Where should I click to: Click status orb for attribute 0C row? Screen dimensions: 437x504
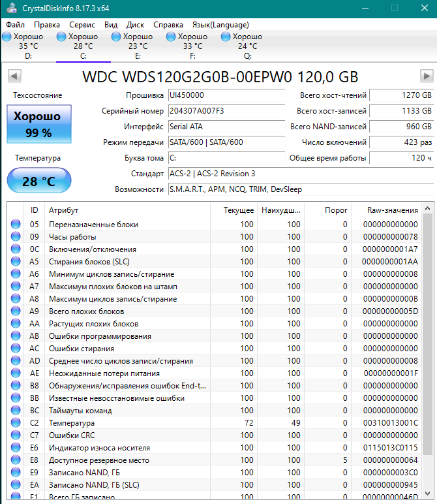click(x=16, y=249)
